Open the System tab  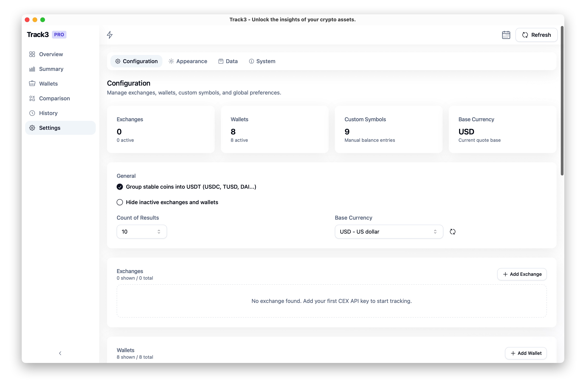(262, 61)
